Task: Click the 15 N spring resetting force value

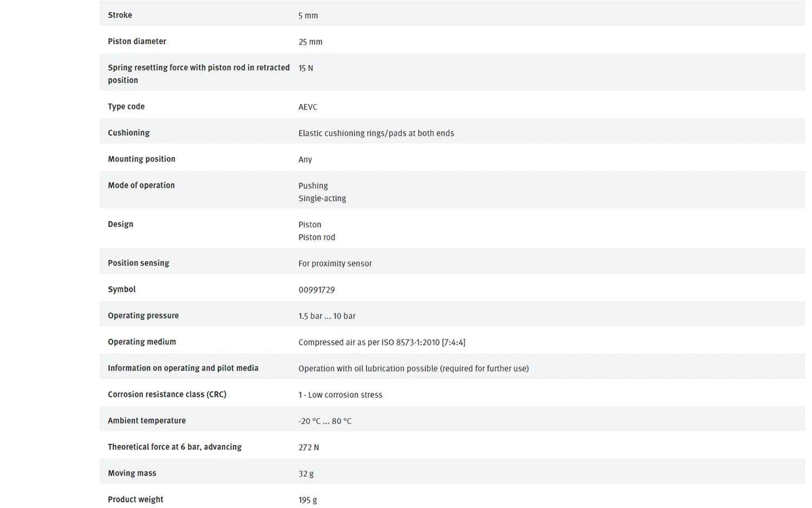Action: tap(306, 68)
